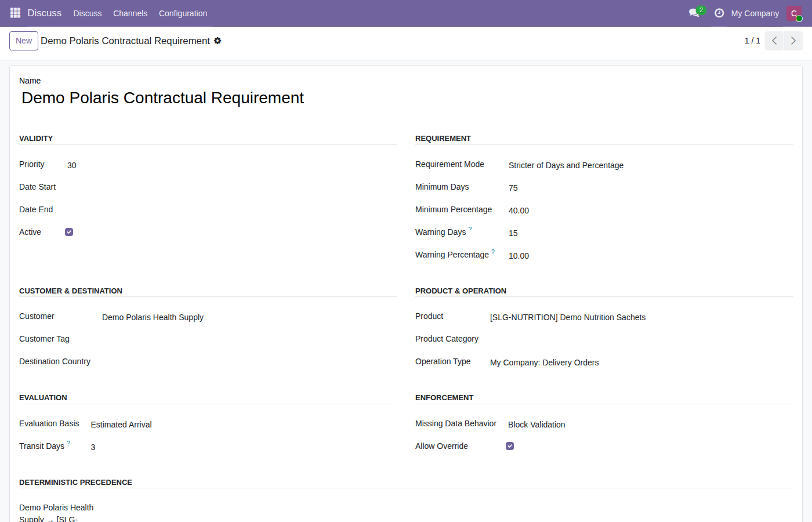Show Warning Days help tooltip icon
Image resolution: width=812 pixels, height=522 pixels.
(470, 229)
